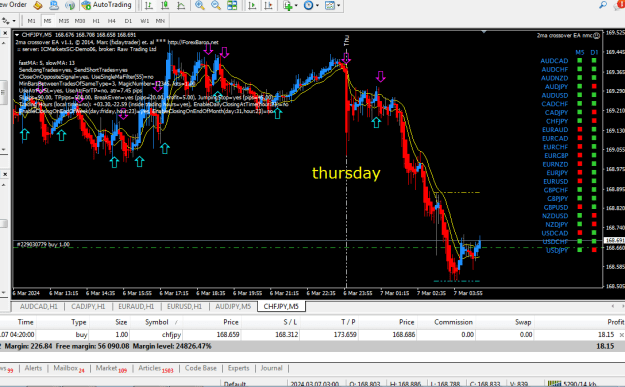Image resolution: width=625 pixels, height=387 pixels.
Task: Switch to the Code Base terminal tab
Action: [x=200, y=368]
